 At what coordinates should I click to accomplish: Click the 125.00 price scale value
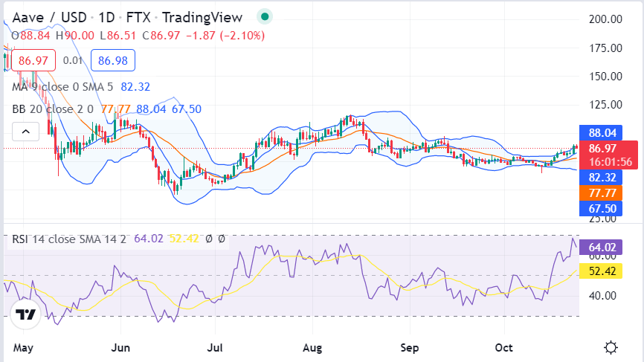tap(605, 105)
